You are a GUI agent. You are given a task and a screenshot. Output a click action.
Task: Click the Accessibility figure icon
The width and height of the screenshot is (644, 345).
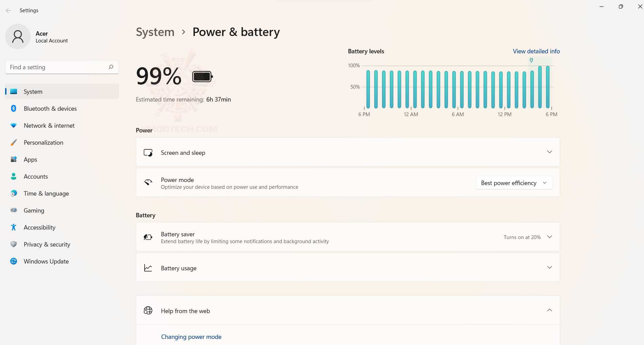point(14,227)
